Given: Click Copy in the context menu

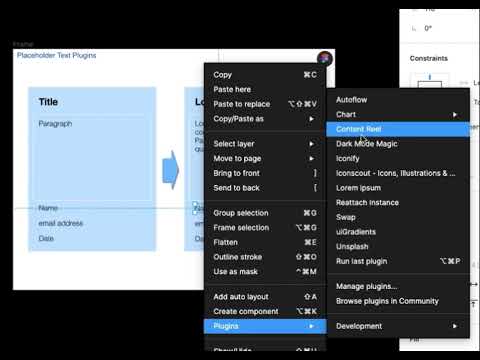Looking at the screenshot, I should click(x=265, y=75).
